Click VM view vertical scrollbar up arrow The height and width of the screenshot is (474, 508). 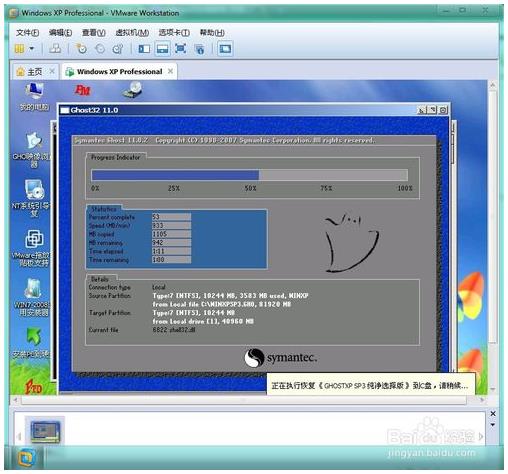[493, 86]
